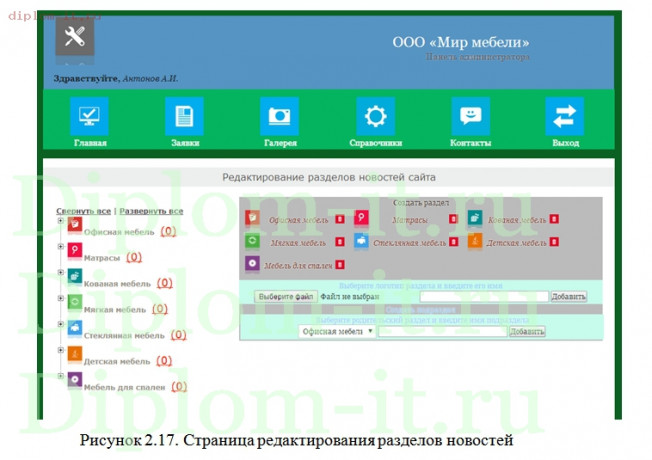Go to Заявки menu label
The height and width of the screenshot is (460, 652).
click(185, 143)
